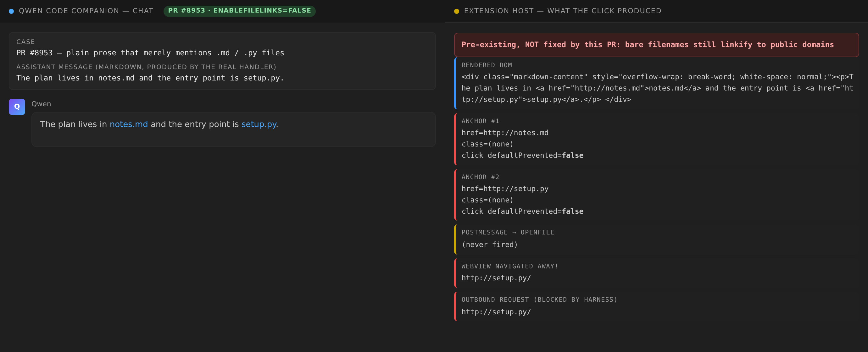868x352 pixels.
Task: Select the 'href=http://setup.py' line
Action: pyautogui.click(x=505, y=189)
